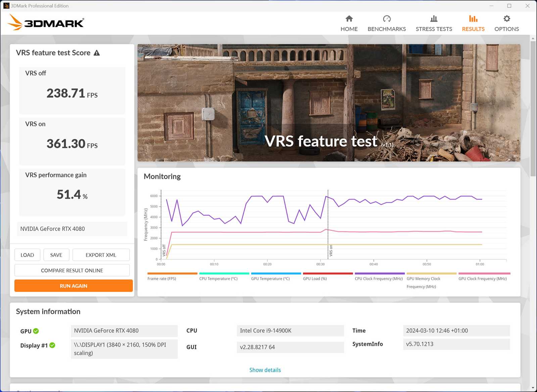
Task: Click the Monitoring heading
Action: (162, 176)
